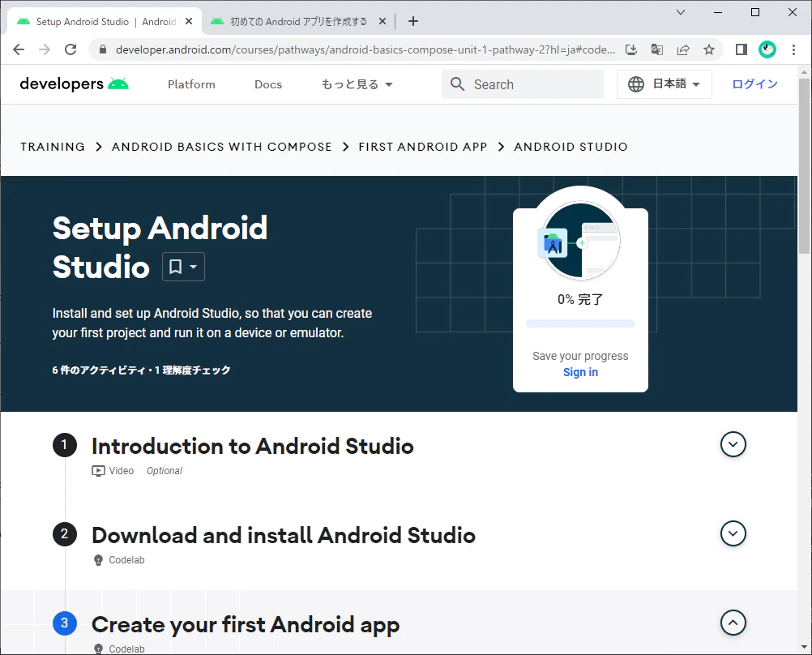Image resolution: width=812 pixels, height=655 pixels.
Task: Click the bookmark pathway icon beside the title
Action: [x=176, y=267]
